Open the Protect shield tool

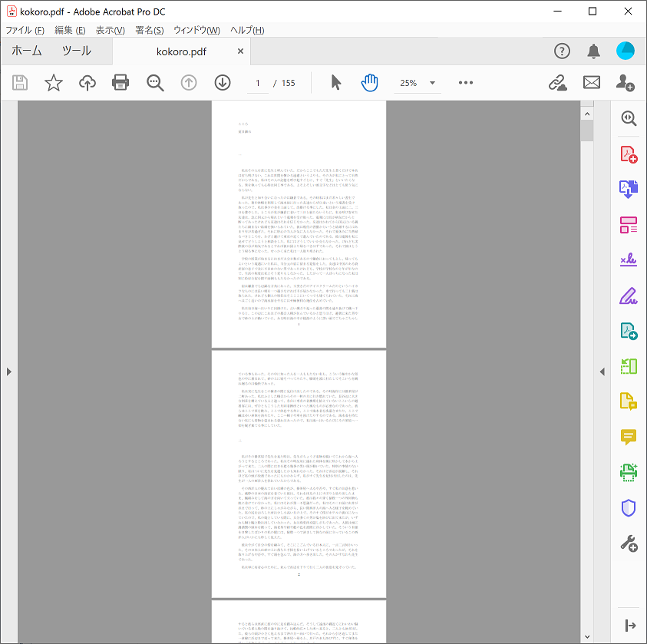click(x=629, y=508)
